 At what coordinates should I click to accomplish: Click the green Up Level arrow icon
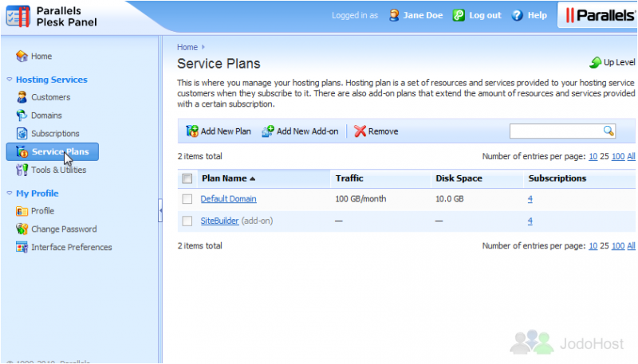coord(595,62)
